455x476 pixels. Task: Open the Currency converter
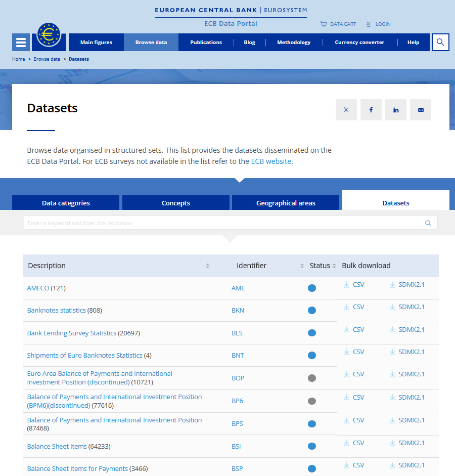click(x=359, y=42)
